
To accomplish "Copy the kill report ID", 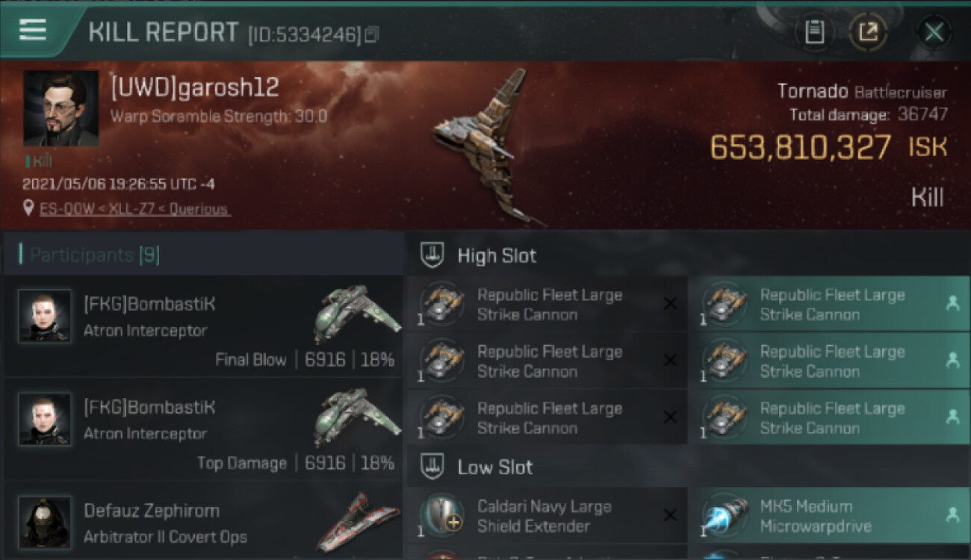I will point(371,34).
